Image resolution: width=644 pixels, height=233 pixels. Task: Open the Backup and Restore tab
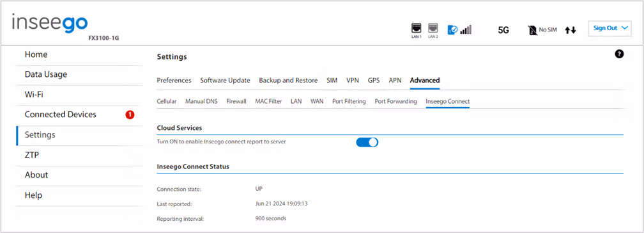coord(288,80)
